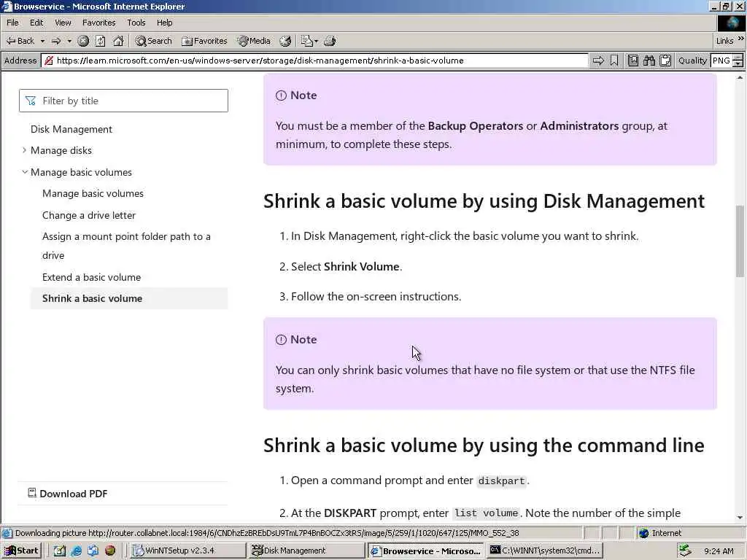The image size is (747, 560).
Task: Collapse the Manage basic volumes chevron
Action: [24, 172]
